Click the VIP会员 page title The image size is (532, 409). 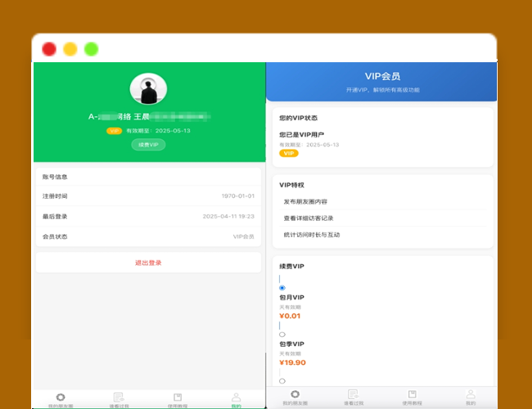click(x=382, y=76)
